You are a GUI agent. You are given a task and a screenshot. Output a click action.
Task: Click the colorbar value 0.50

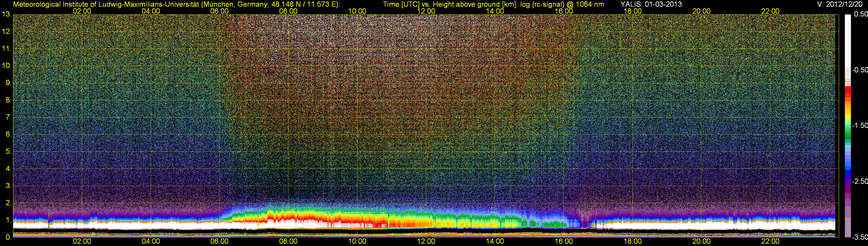coord(861,14)
